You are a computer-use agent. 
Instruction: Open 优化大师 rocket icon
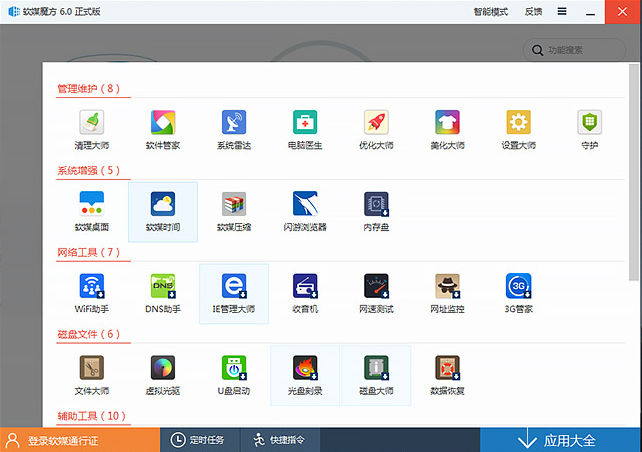pyautogui.click(x=376, y=122)
